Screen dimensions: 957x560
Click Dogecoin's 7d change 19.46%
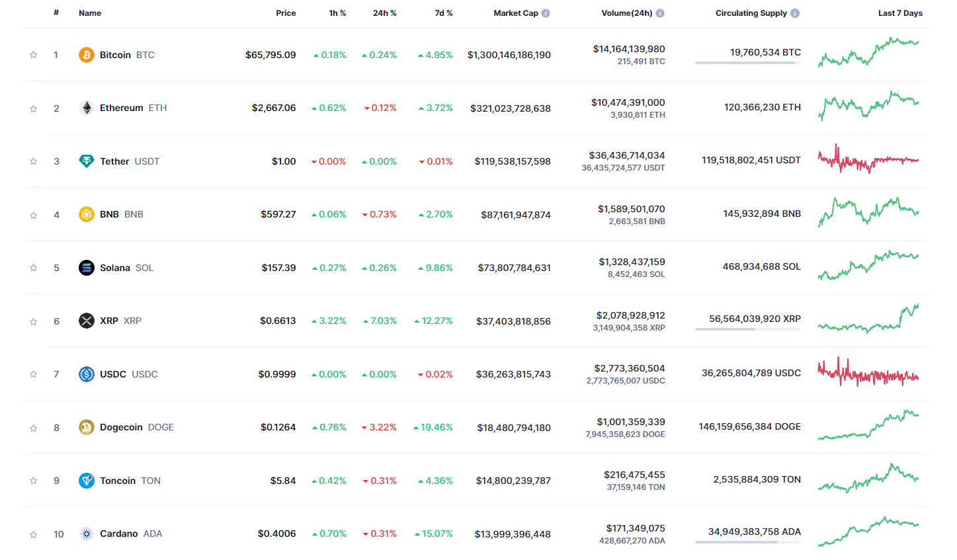[x=433, y=427]
